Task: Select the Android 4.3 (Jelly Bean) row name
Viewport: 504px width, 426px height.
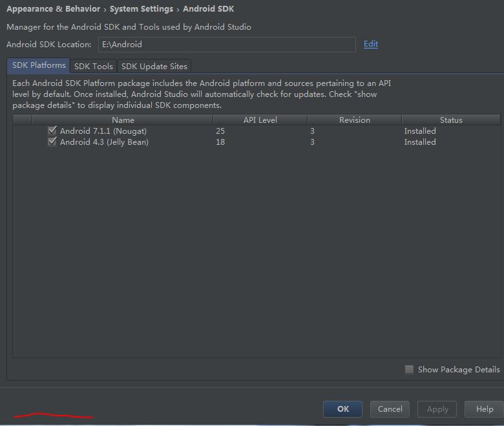Action: [104, 142]
